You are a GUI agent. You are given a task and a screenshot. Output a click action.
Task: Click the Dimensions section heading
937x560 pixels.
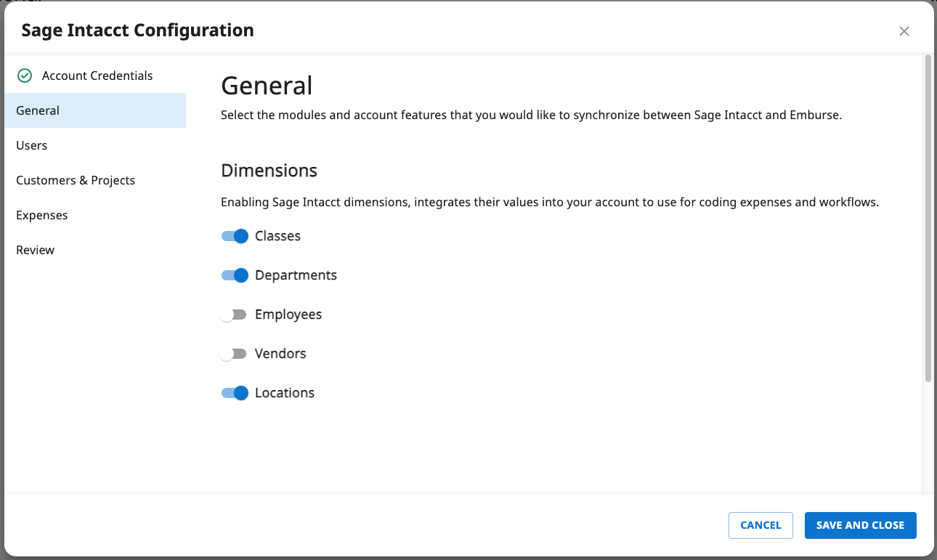click(x=269, y=171)
